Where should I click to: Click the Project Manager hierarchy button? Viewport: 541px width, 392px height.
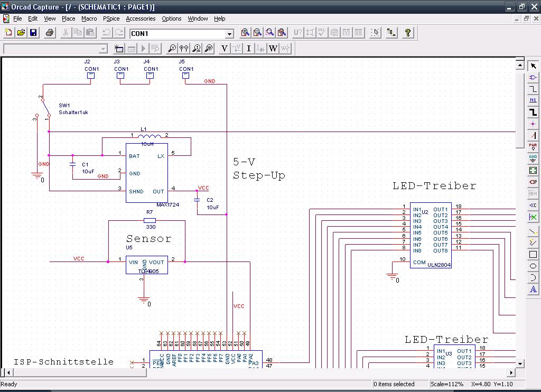391,33
